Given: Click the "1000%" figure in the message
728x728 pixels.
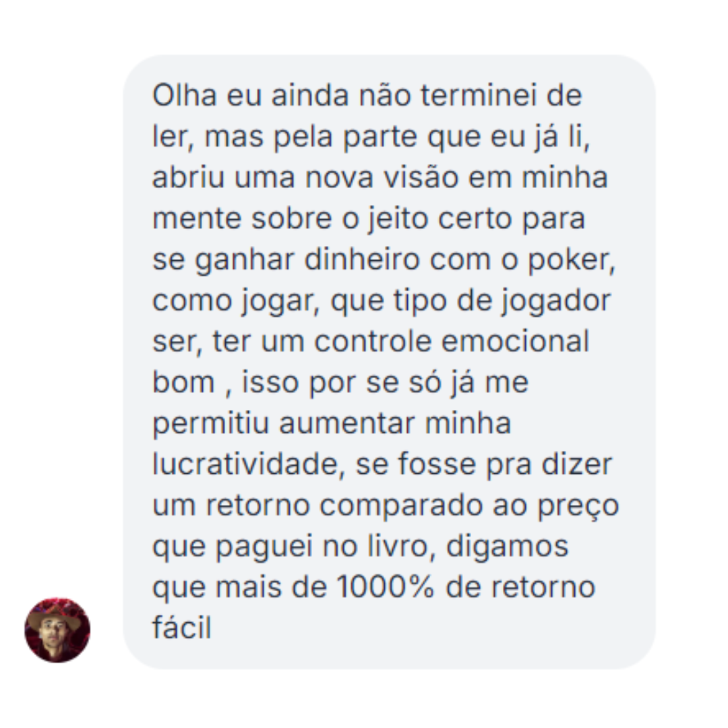Looking at the screenshot, I should point(385,587).
